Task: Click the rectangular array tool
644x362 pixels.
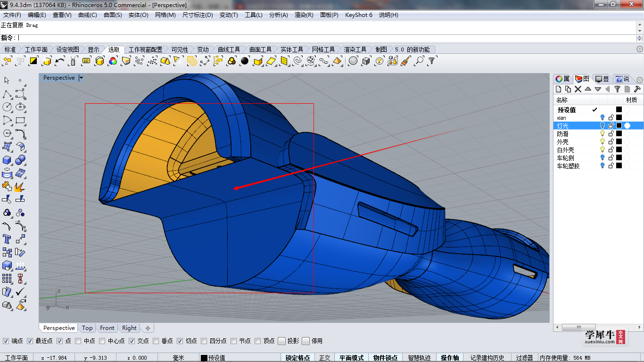Action: point(7,279)
